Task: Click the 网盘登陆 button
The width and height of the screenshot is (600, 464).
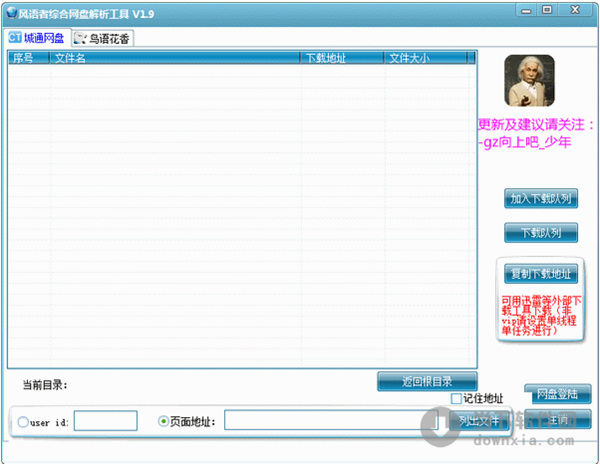Action: (x=558, y=394)
